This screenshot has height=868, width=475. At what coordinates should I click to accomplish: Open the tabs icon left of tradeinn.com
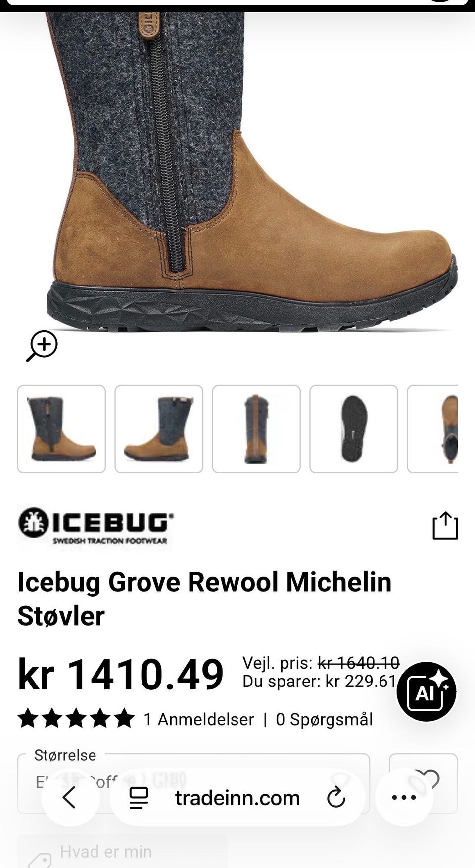[x=139, y=798]
